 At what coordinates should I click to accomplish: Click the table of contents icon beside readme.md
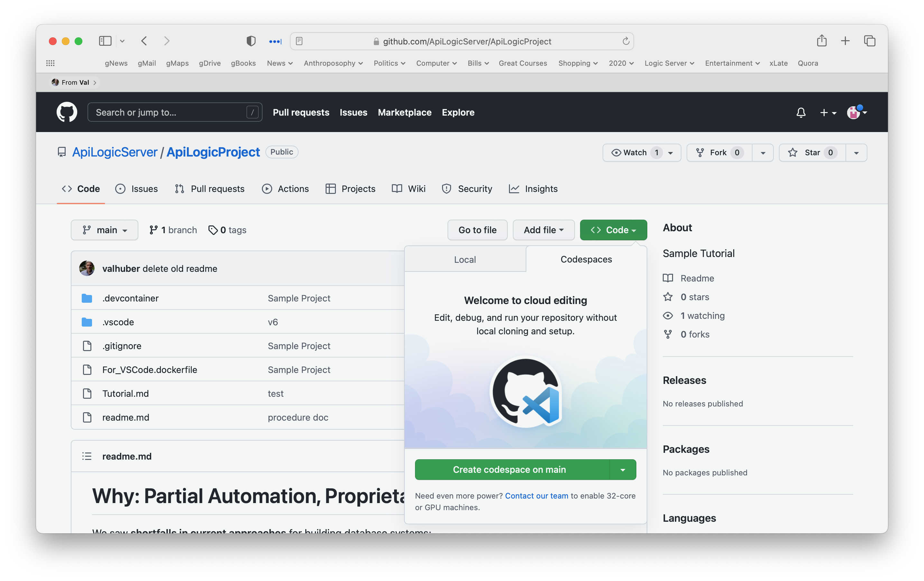tap(87, 456)
